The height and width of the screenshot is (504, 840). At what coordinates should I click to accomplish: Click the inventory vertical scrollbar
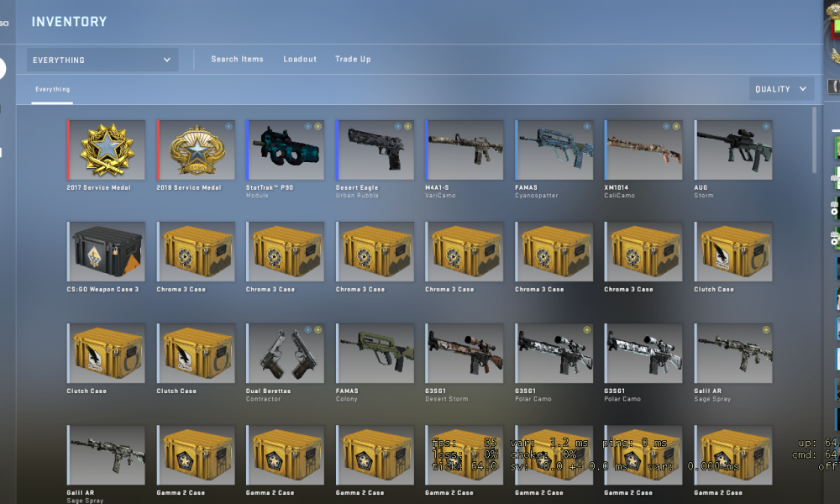pos(814,139)
